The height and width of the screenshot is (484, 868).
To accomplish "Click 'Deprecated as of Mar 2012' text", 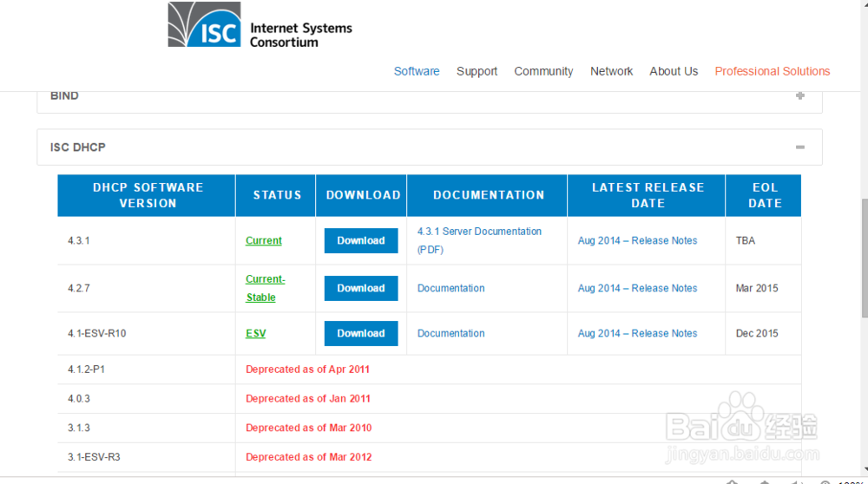I will click(x=308, y=457).
